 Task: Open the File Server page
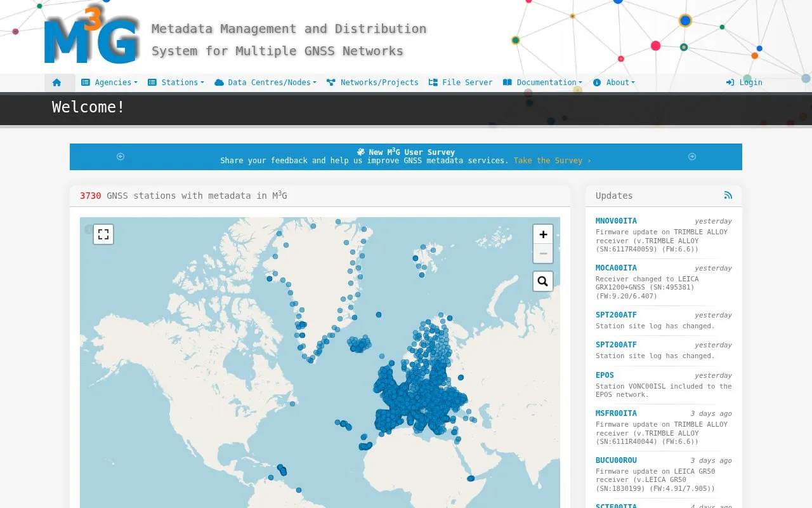click(x=461, y=83)
